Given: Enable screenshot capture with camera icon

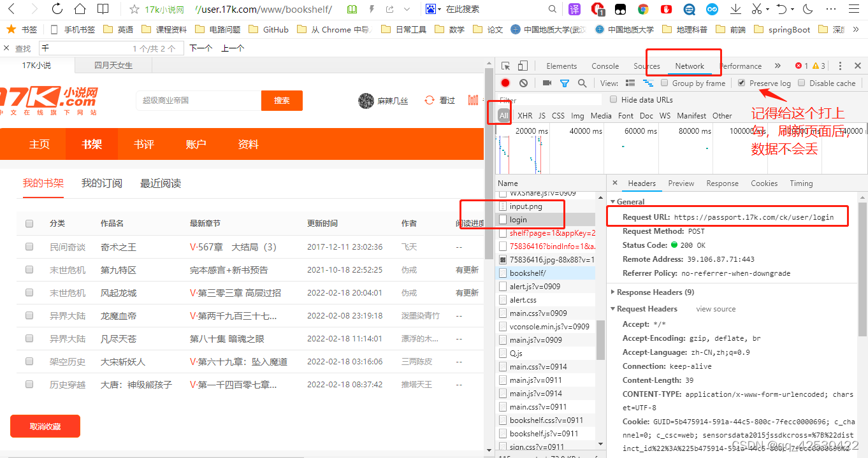Looking at the screenshot, I should pyautogui.click(x=546, y=83).
